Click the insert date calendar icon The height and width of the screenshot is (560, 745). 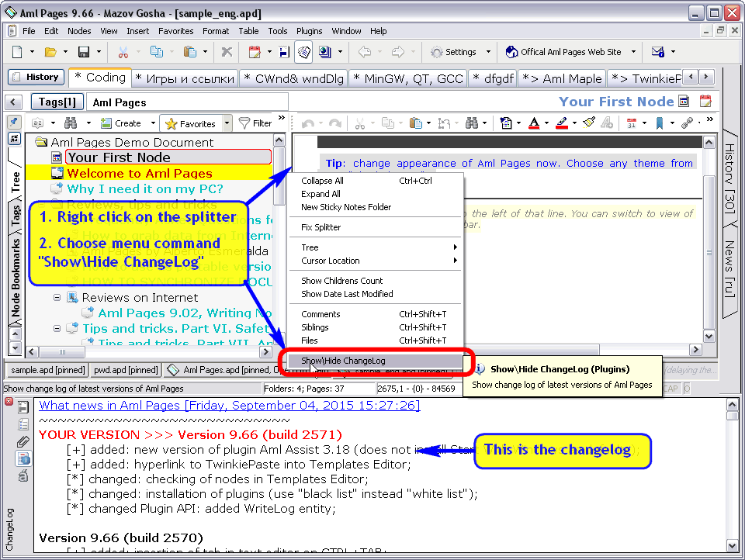point(255,52)
